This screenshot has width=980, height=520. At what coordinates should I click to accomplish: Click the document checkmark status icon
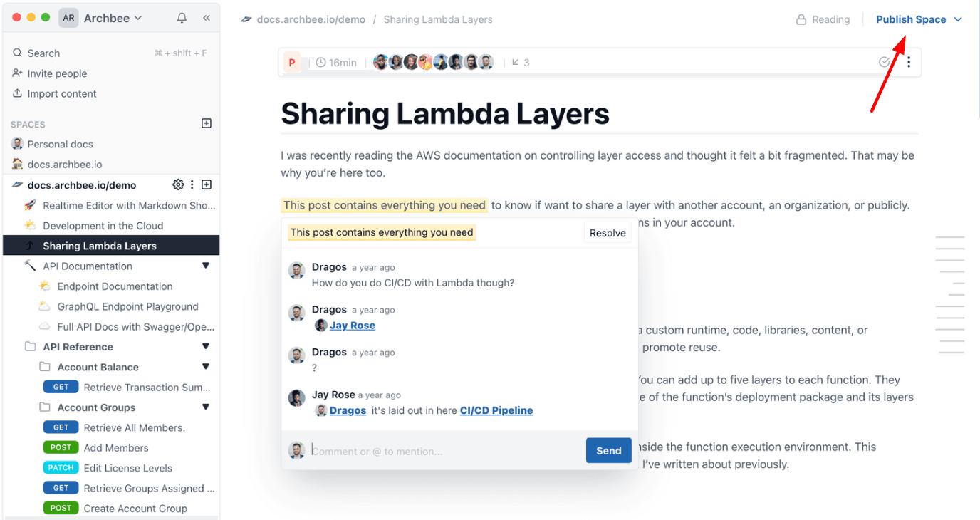click(885, 62)
